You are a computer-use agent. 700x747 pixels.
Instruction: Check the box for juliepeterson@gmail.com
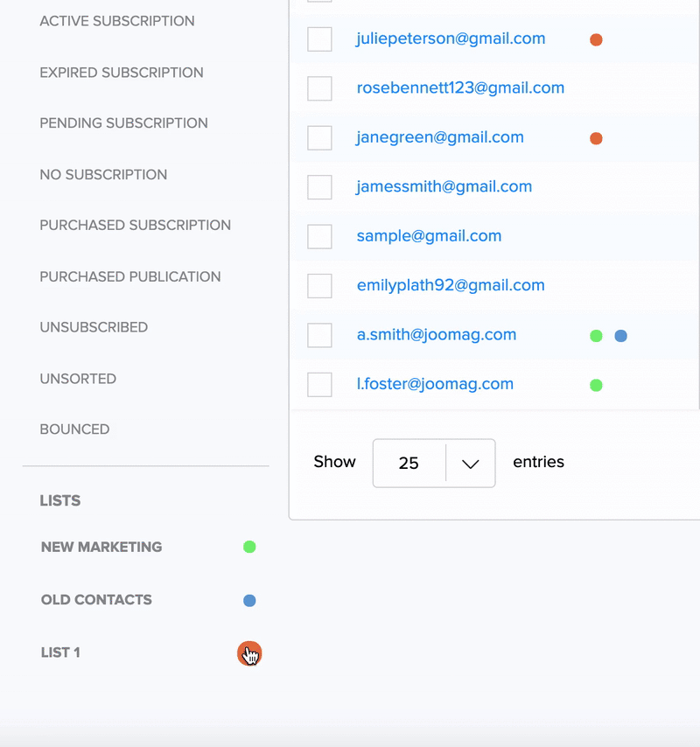(x=319, y=39)
